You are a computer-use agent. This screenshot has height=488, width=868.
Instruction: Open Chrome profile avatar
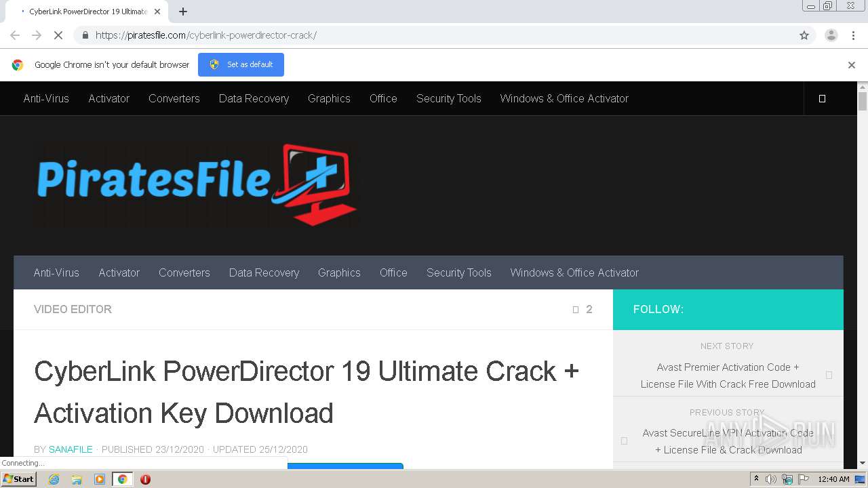pos(831,35)
